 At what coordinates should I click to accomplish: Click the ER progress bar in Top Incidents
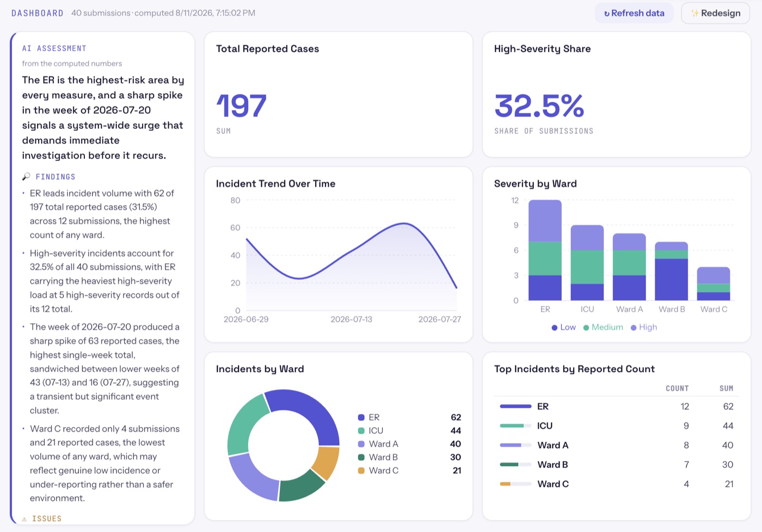click(515, 406)
